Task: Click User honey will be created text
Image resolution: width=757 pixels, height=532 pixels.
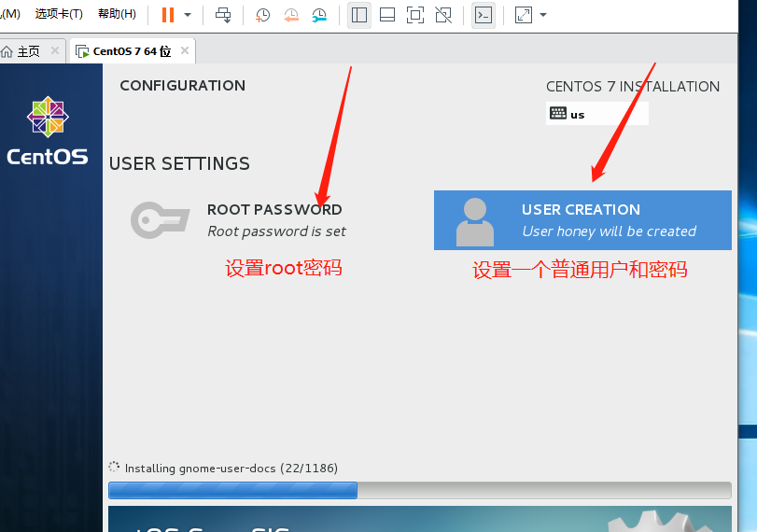Action: (x=609, y=231)
